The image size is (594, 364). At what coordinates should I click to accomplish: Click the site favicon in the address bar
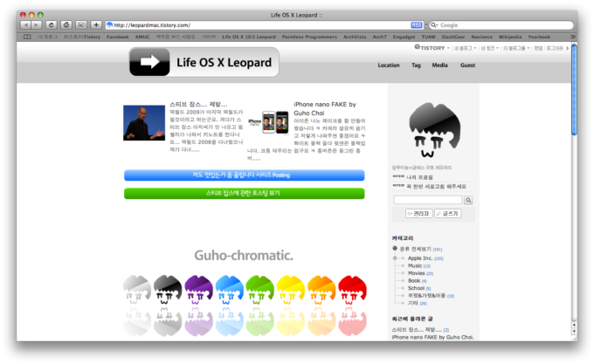pos(109,25)
